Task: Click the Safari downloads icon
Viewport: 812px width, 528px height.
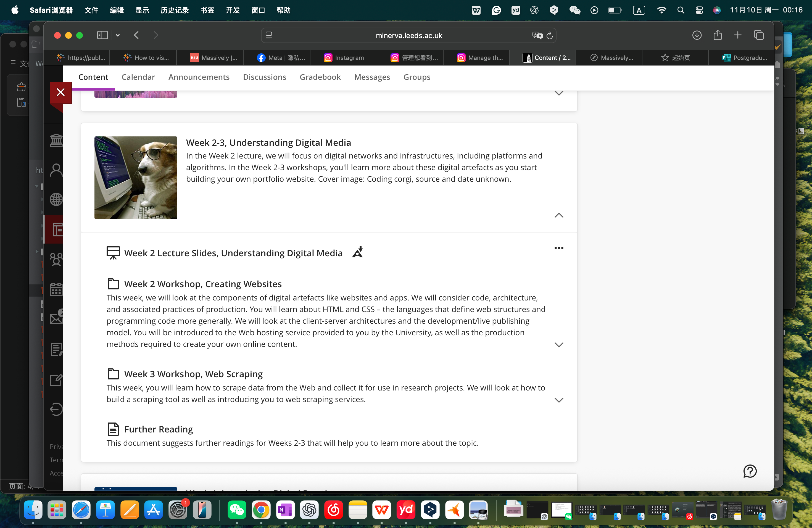Action: pos(697,35)
